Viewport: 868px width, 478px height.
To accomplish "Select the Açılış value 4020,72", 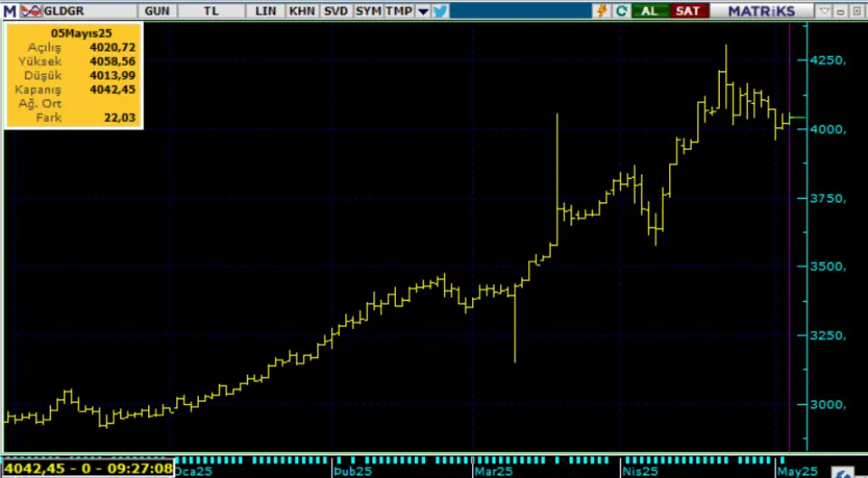I will pyautogui.click(x=112, y=48).
